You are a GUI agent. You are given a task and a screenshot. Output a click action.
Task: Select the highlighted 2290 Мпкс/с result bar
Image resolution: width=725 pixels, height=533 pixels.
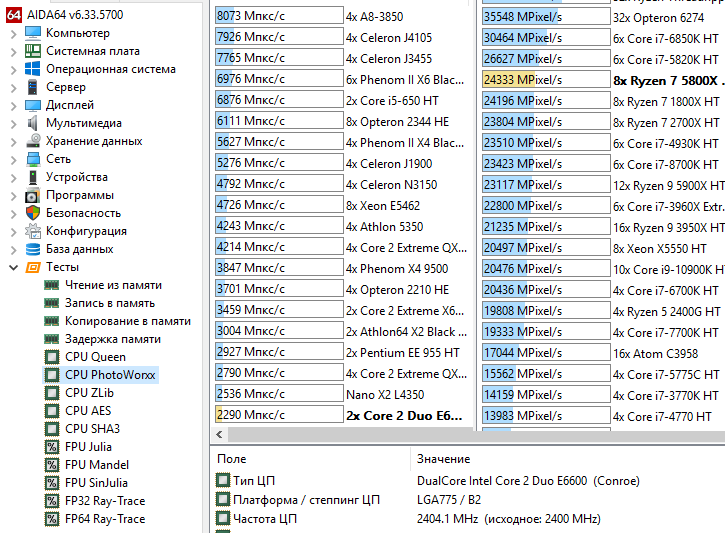pyautogui.click(x=279, y=415)
